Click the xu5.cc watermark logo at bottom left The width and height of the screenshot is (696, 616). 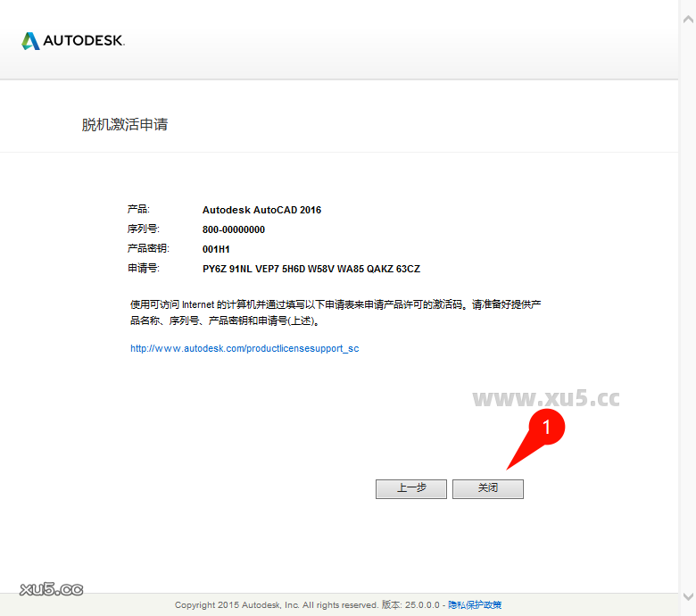coord(51,589)
